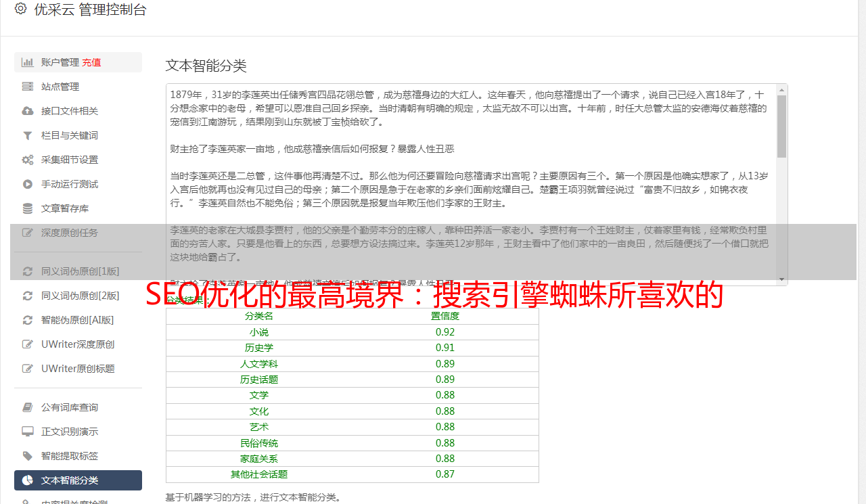
Task: Click the play icon for 手动运行测试
Action: pos(28,184)
